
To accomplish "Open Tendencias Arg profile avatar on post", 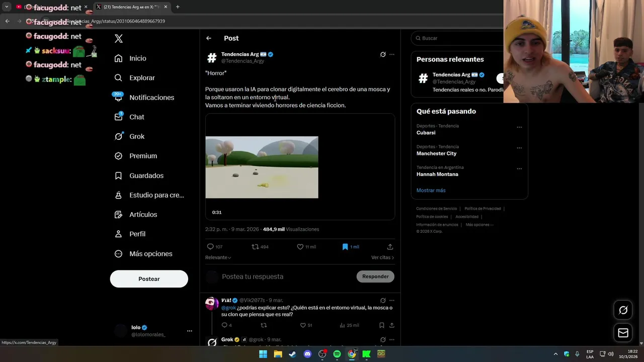I will (212, 57).
